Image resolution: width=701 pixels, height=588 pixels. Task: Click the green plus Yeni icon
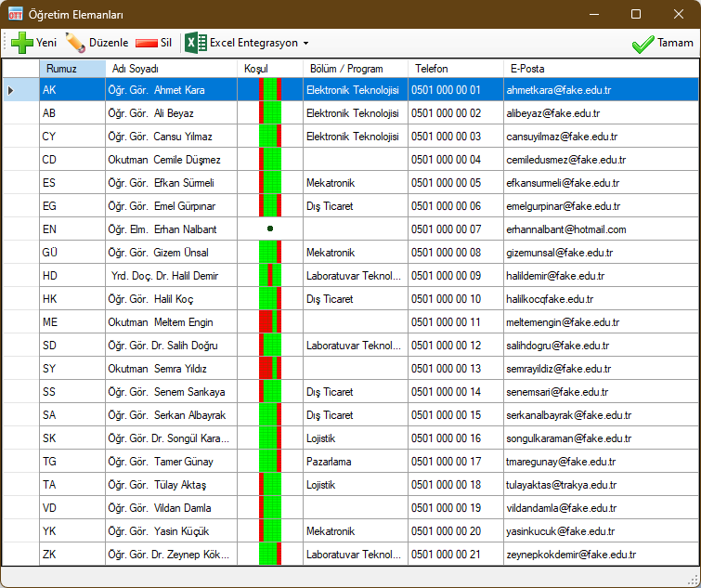click(22, 43)
